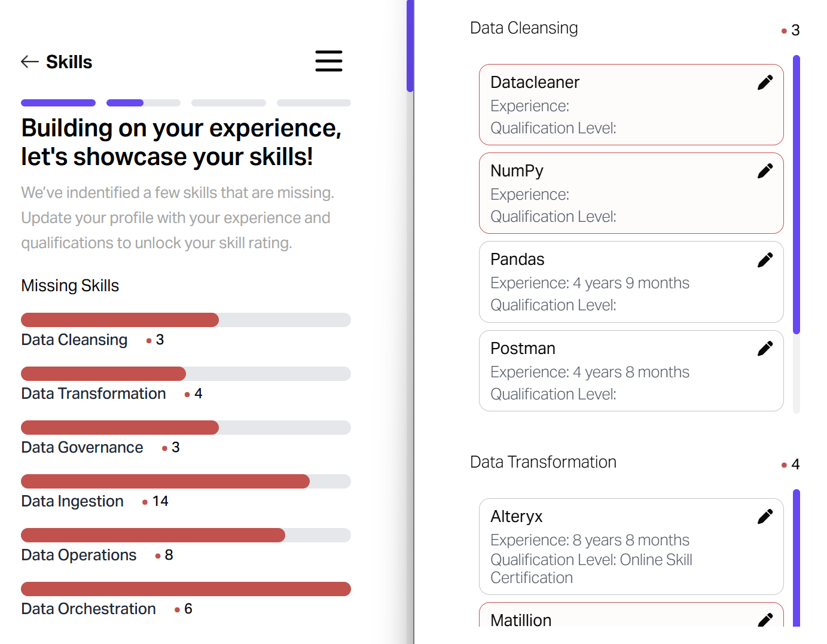Select Data Orchestration skill category

89,609
